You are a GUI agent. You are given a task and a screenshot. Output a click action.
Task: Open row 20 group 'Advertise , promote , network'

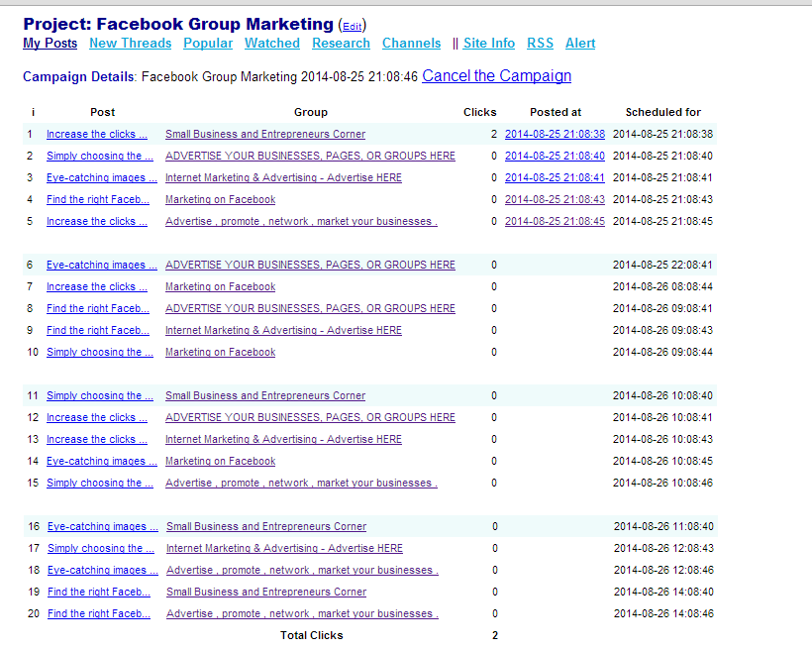(302, 612)
